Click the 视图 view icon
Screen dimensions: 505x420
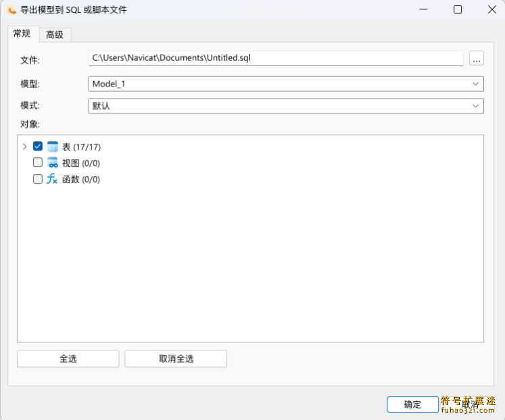pos(53,163)
